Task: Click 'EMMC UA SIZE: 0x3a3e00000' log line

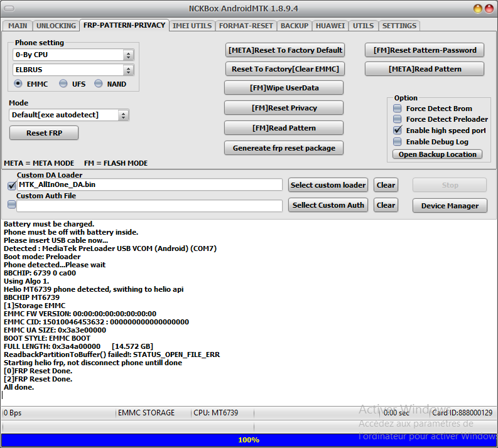Action: [55, 330]
